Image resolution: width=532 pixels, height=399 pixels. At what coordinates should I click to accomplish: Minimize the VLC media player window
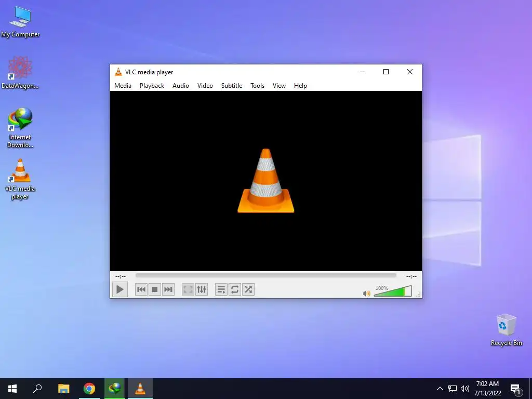click(362, 72)
